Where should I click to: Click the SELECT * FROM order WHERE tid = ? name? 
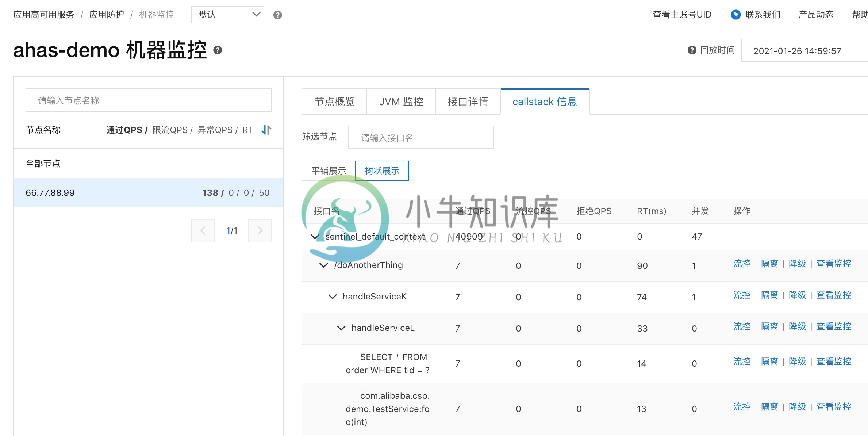click(388, 364)
